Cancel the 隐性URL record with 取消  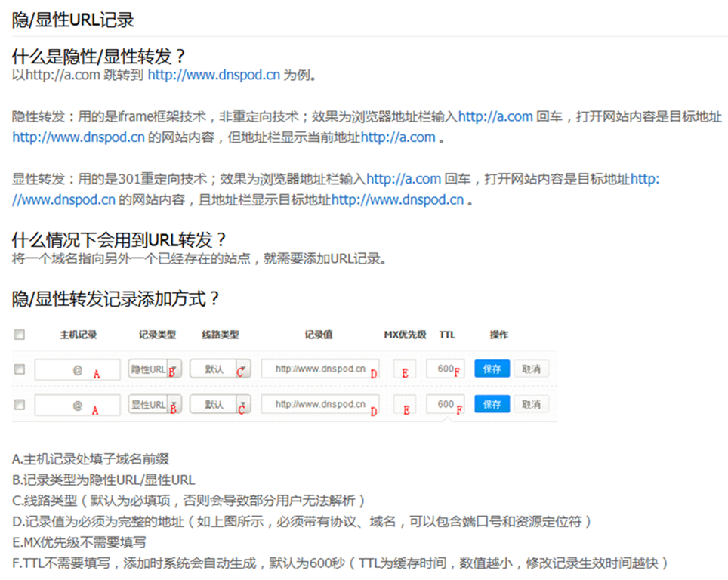(531, 369)
